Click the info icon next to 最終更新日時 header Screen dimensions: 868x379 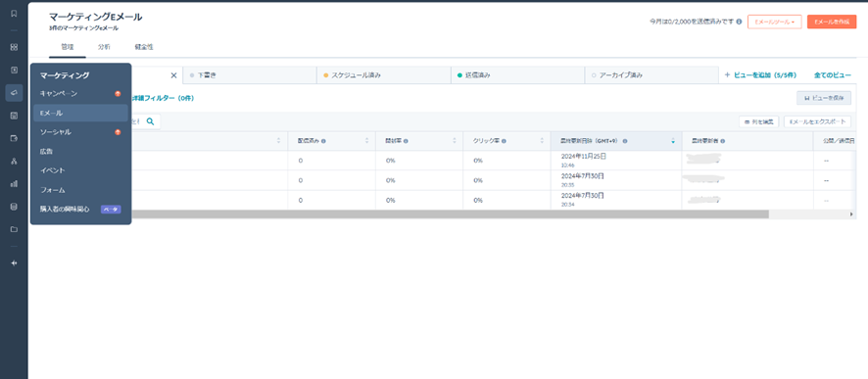[625, 141]
